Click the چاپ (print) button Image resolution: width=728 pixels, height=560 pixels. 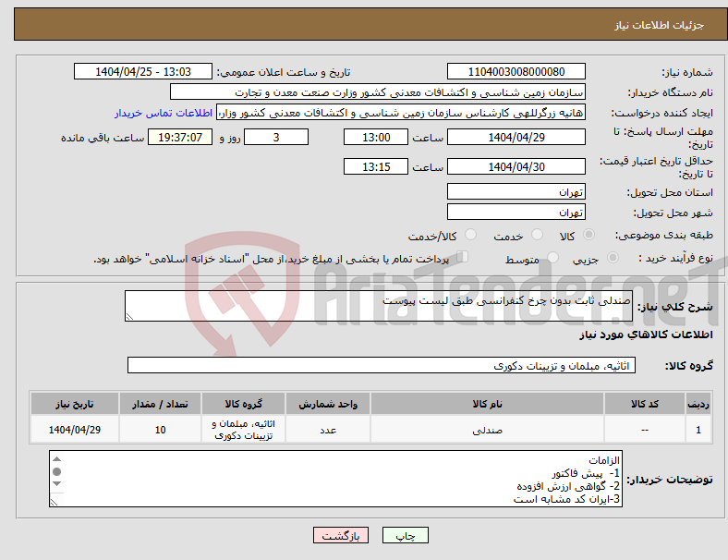[405, 535]
